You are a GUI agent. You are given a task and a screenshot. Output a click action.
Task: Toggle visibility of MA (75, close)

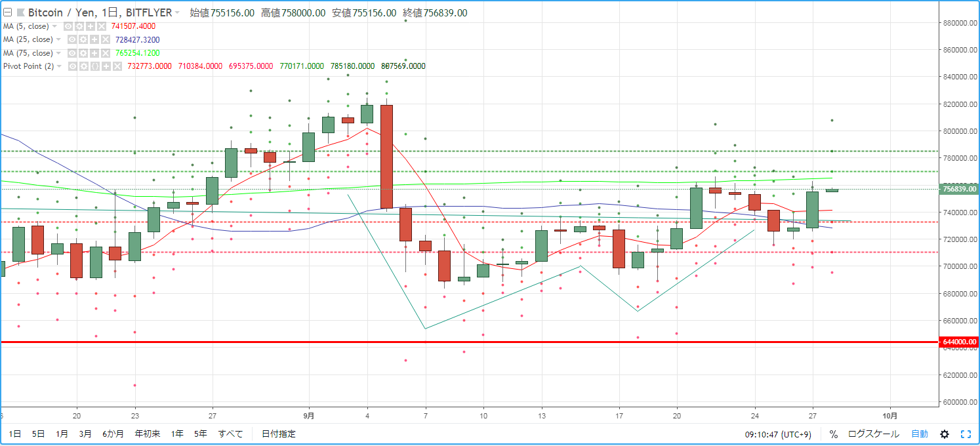[x=72, y=53]
